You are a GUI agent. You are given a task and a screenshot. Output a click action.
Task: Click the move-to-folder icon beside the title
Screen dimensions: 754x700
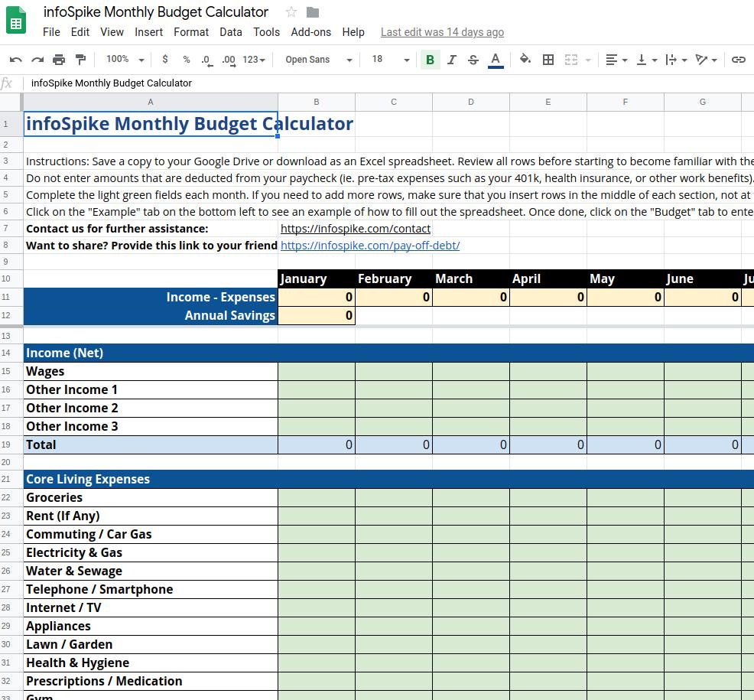313,12
